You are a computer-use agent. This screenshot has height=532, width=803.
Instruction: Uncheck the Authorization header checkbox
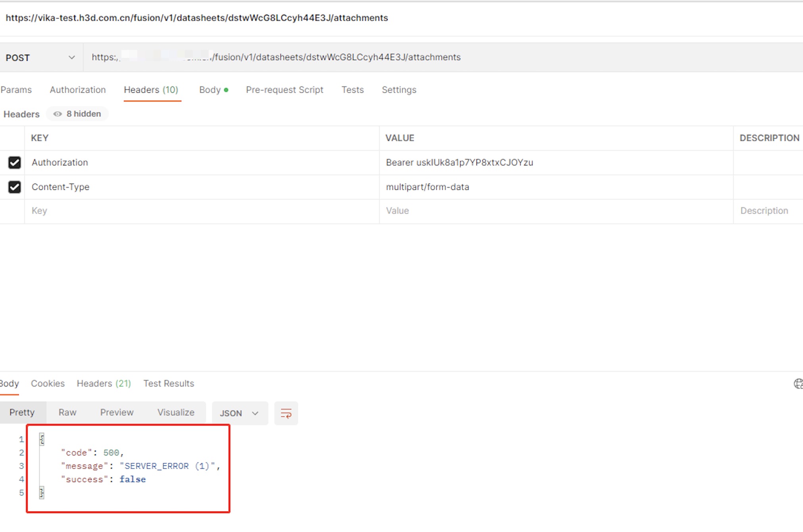(x=15, y=163)
